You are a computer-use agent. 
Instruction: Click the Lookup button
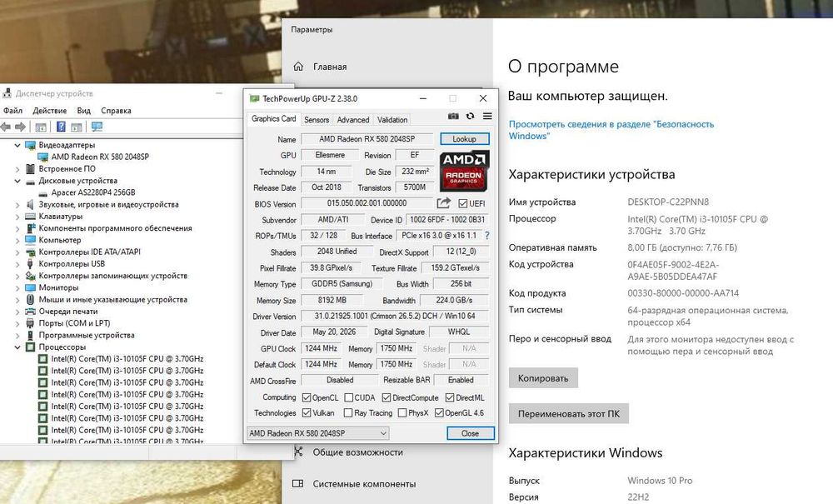coord(464,138)
